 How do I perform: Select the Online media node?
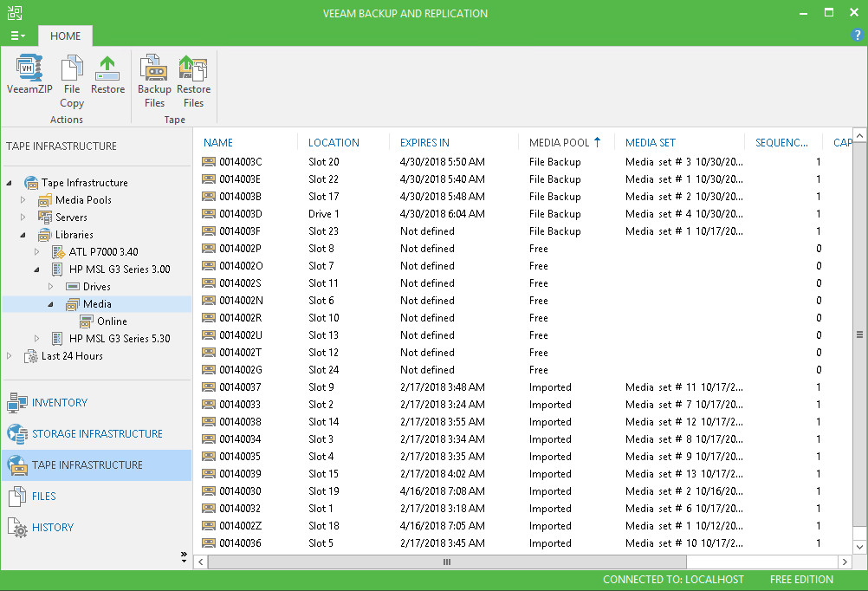coord(112,321)
